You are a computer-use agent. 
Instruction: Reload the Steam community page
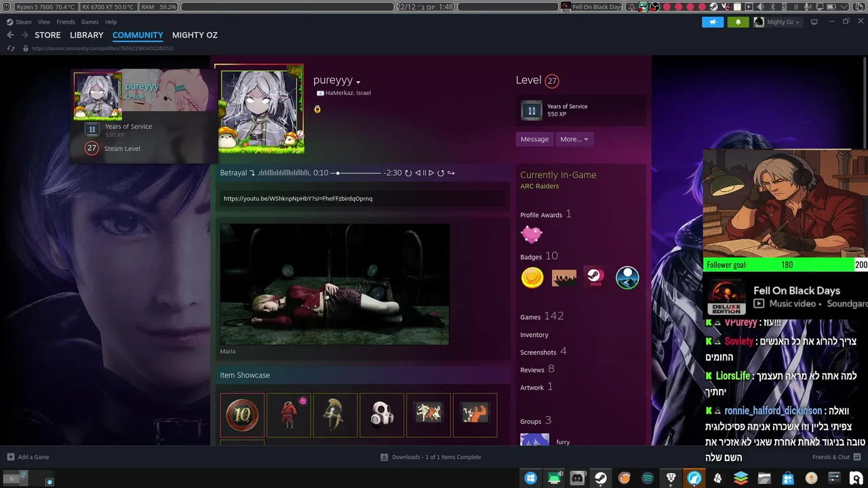(11, 48)
